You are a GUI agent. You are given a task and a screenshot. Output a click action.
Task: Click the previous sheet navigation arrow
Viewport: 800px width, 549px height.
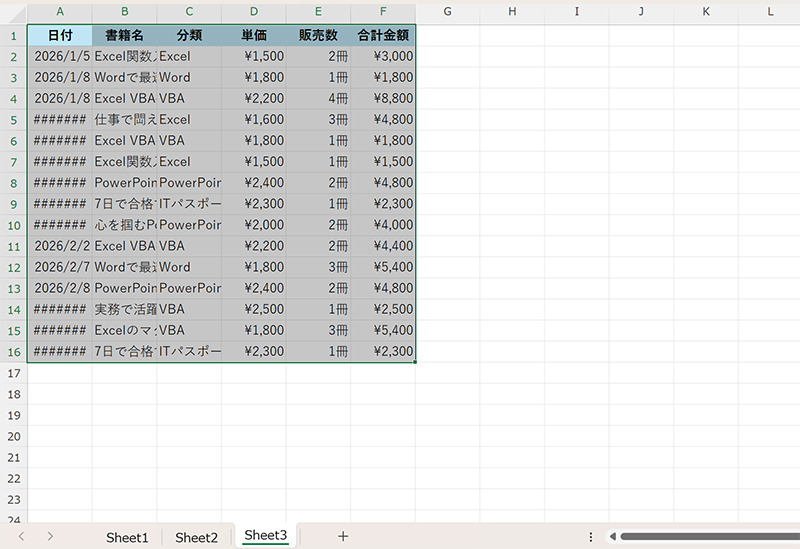tap(22, 537)
